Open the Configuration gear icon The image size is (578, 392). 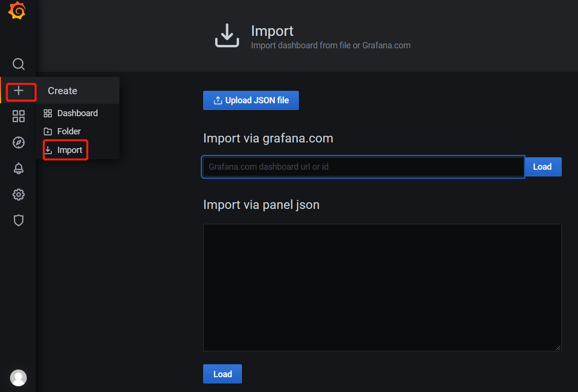tap(18, 195)
